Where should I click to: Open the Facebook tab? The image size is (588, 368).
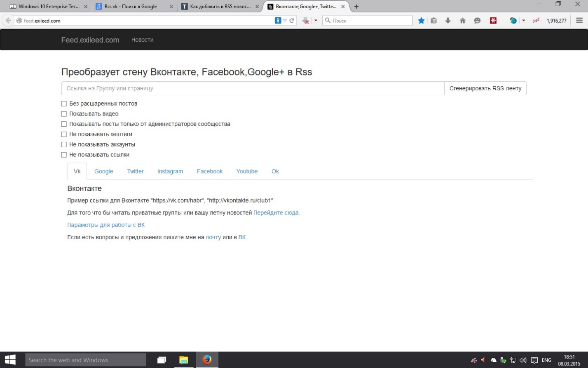(210, 171)
